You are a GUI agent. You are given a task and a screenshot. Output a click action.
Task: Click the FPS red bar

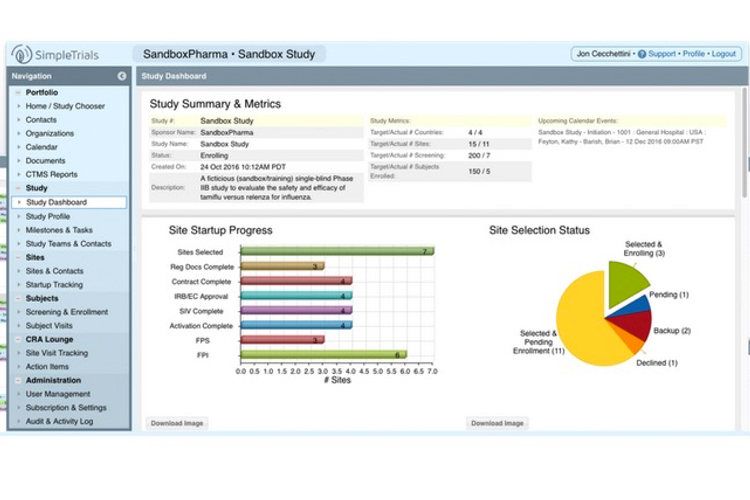point(282,340)
